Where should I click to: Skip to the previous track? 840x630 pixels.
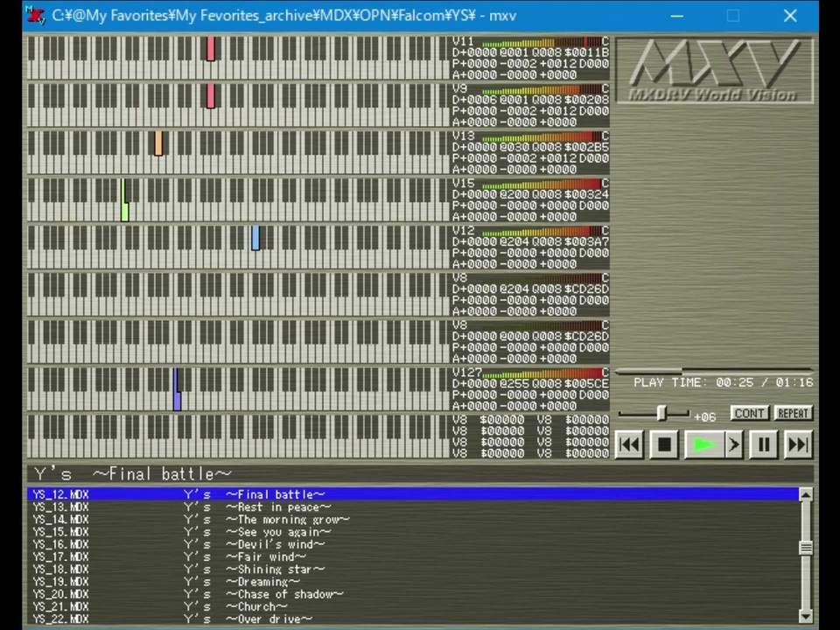(x=629, y=444)
